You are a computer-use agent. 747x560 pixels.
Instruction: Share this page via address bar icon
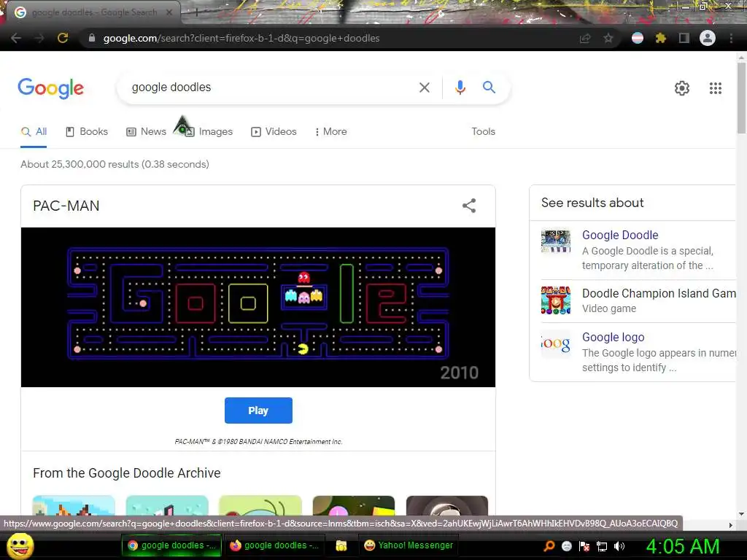click(x=585, y=38)
